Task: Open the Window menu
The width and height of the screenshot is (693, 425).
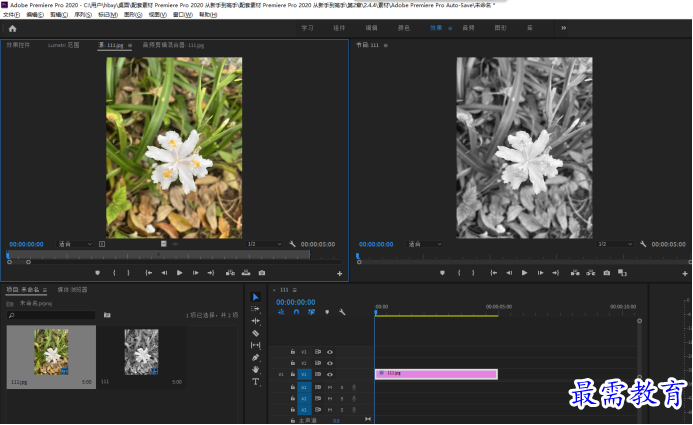Action: [x=183, y=15]
